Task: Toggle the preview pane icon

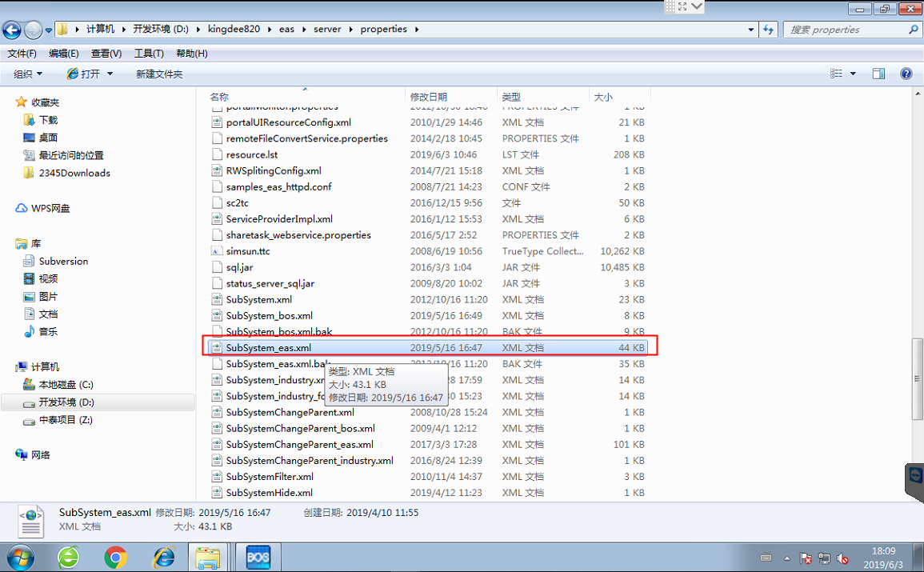Action: 878,74
